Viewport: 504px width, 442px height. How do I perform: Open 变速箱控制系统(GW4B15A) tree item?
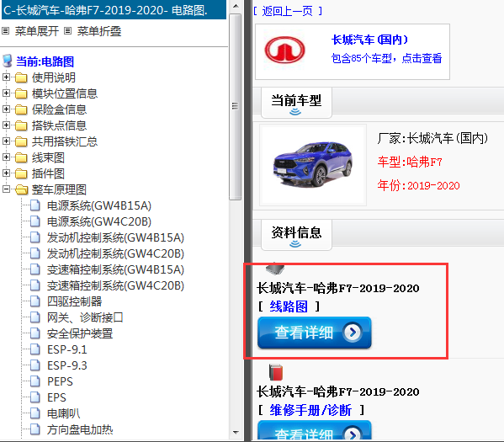(x=115, y=269)
